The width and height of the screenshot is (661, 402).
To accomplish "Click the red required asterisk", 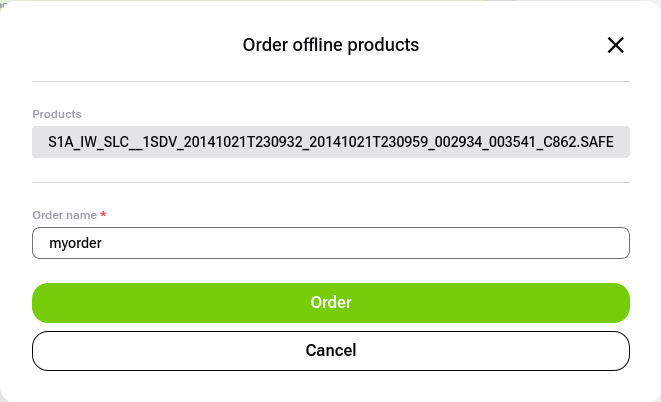I will pyautogui.click(x=103, y=215).
